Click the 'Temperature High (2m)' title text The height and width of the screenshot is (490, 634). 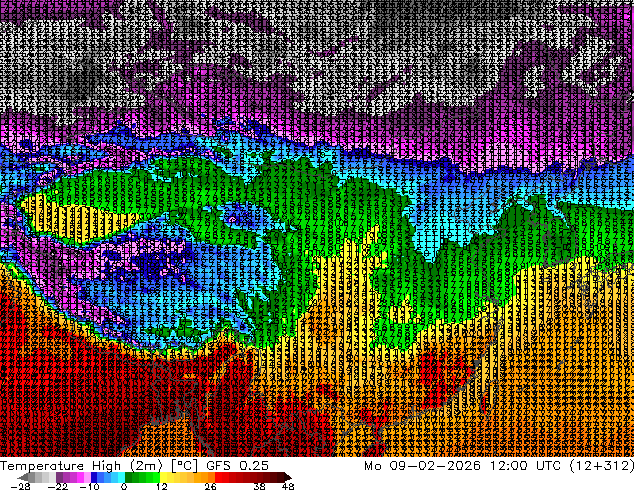tap(81, 466)
